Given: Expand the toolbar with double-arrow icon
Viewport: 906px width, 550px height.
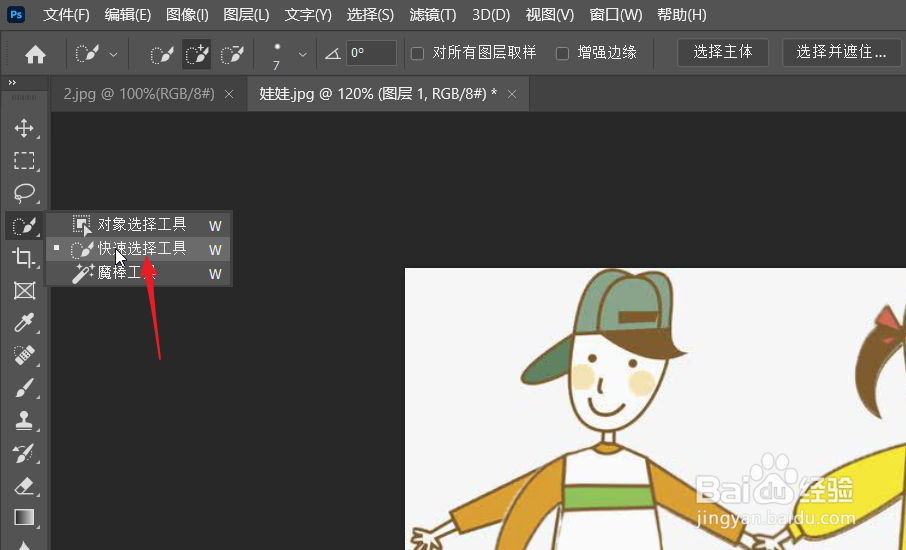Looking at the screenshot, I should [12, 83].
